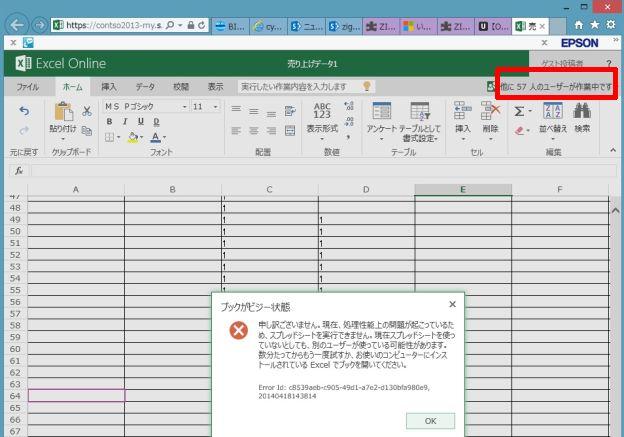Click the clear eraser icon

[x=519, y=131]
